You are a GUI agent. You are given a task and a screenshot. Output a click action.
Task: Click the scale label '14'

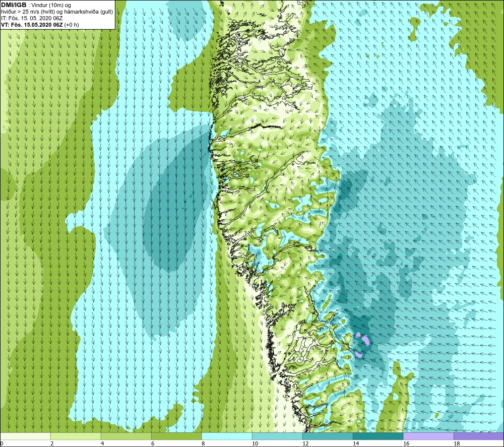[356, 443]
